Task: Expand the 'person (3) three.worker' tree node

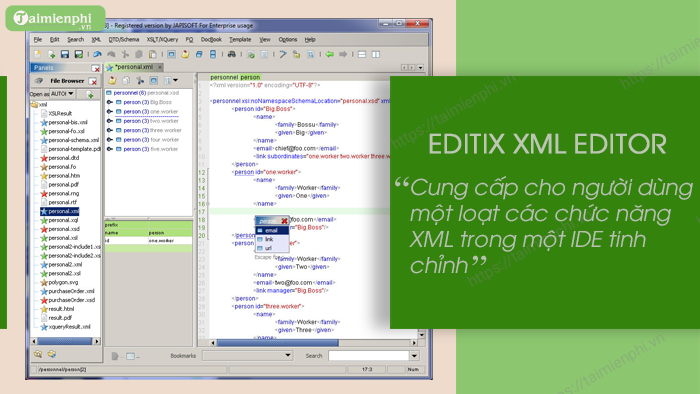Action: 109,130
